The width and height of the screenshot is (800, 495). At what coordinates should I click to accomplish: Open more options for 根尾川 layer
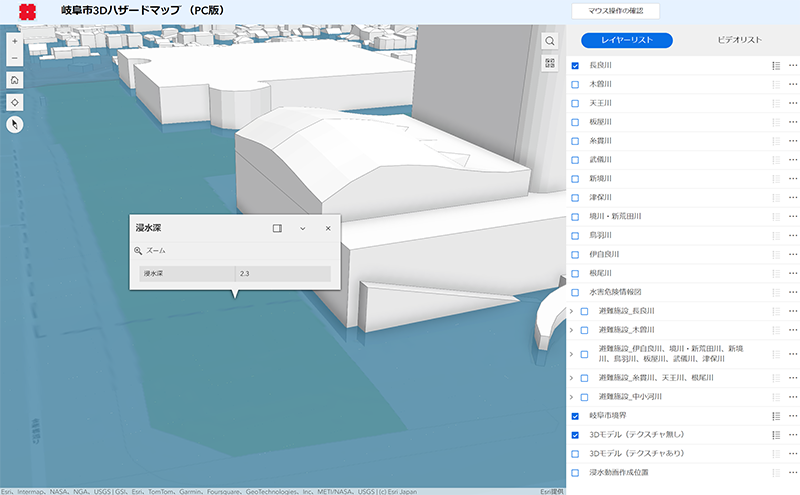(x=792, y=274)
